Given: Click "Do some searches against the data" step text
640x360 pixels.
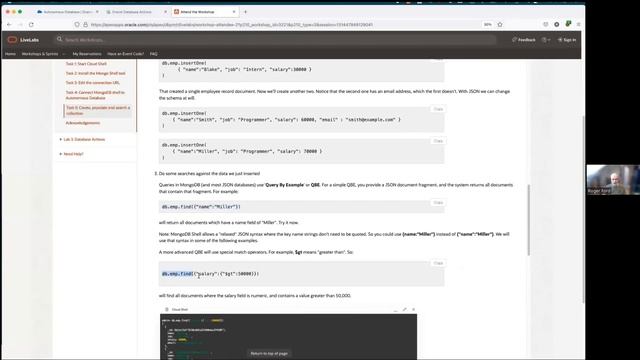Looking at the screenshot, I should click(209, 173).
